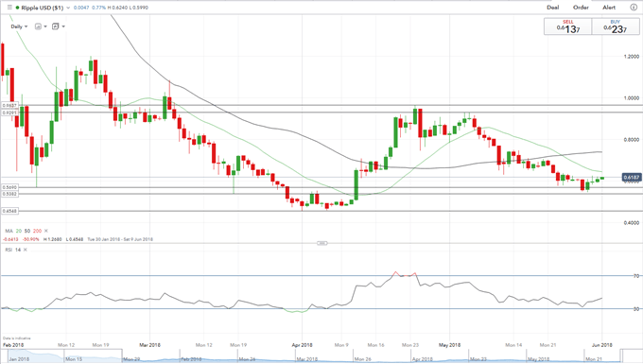Click the green market status dot
Viewport: 643px width, 364px height.
click(x=17, y=8)
